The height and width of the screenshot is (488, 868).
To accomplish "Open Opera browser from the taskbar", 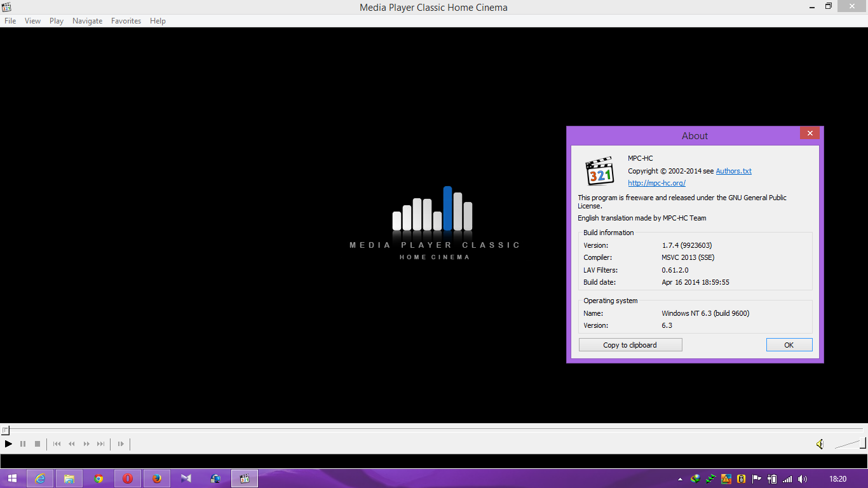I will coord(128,478).
